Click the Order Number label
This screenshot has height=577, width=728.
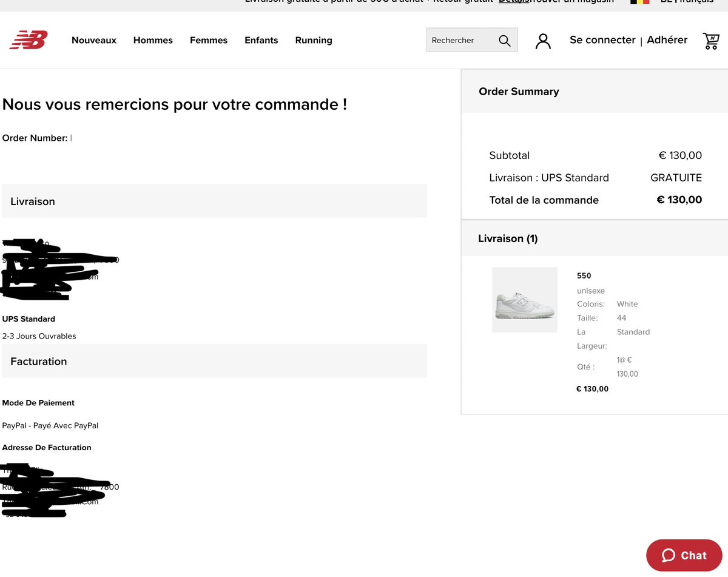coord(35,138)
